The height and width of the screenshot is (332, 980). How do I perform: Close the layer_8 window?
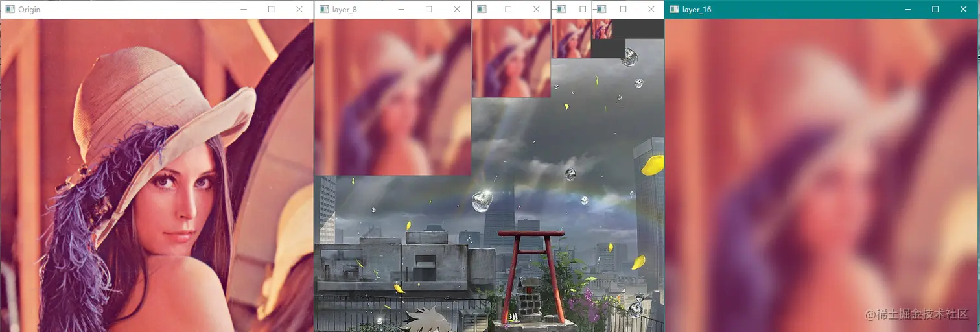(457, 10)
